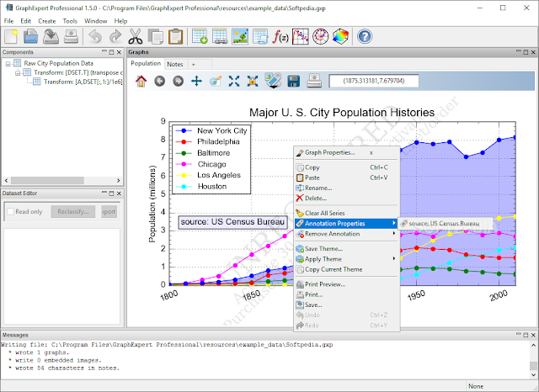Screen dimensions: 539x392
Task: Click the Reclassify... button
Action: click(x=73, y=211)
